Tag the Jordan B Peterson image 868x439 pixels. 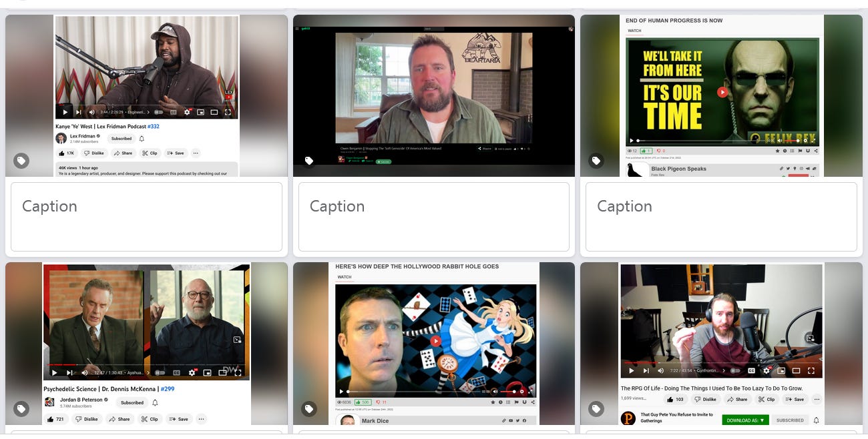(21, 409)
